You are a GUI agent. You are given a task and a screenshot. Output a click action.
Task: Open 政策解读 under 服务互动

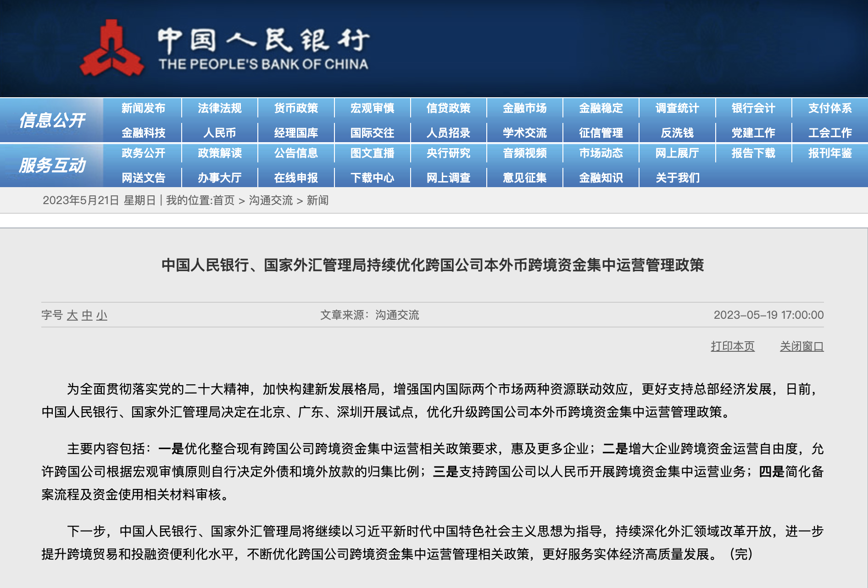(219, 153)
